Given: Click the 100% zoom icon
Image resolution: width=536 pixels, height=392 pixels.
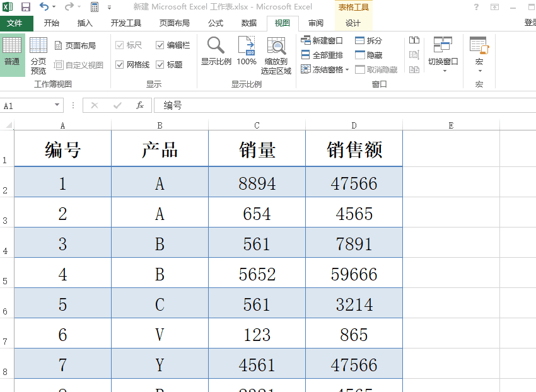Looking at the screenshot, I should coord(246,52).
